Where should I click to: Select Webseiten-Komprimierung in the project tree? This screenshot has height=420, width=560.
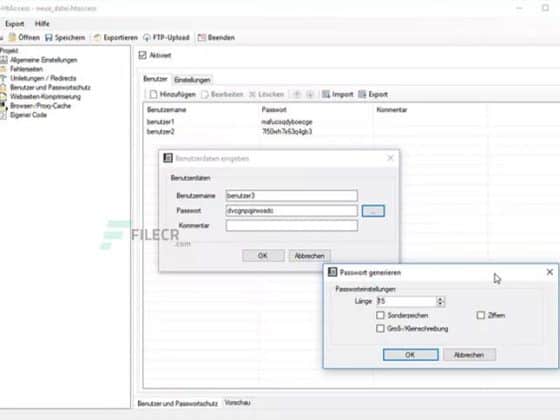tap(45, 96)
